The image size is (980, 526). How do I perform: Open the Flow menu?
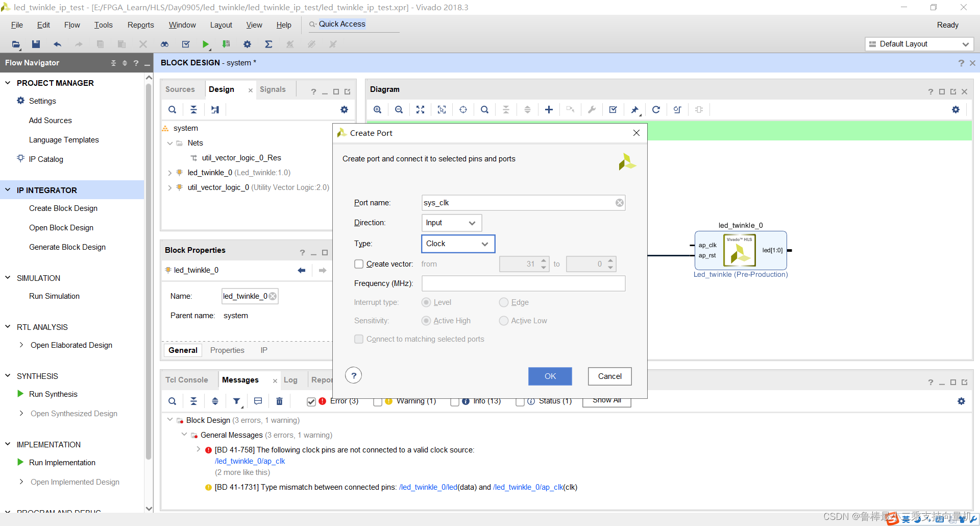pos(72,25)
